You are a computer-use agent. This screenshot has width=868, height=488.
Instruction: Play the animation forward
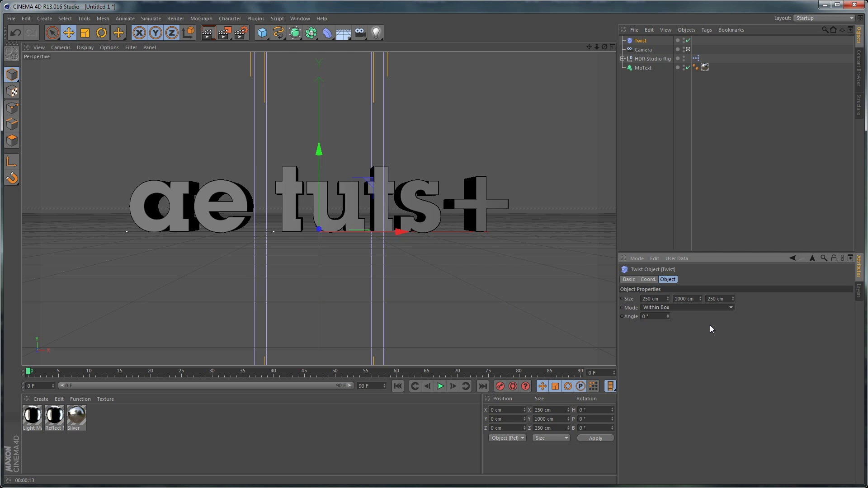coord(440,386)
